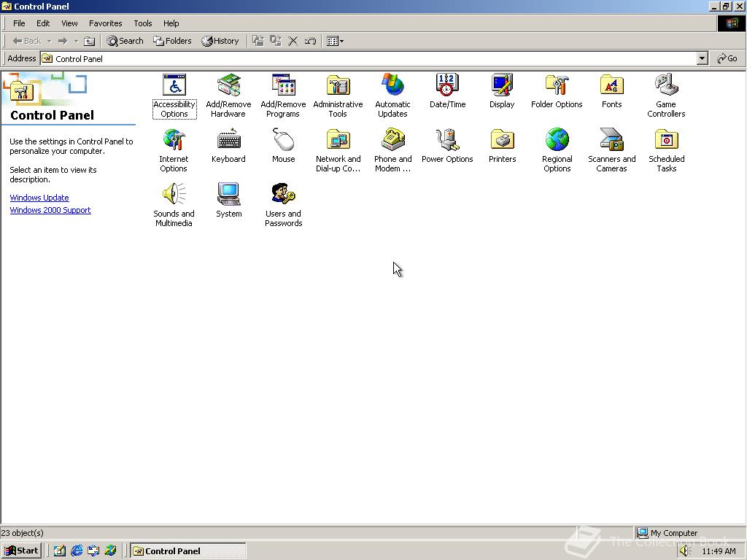Click the Go button

point(727,58)
